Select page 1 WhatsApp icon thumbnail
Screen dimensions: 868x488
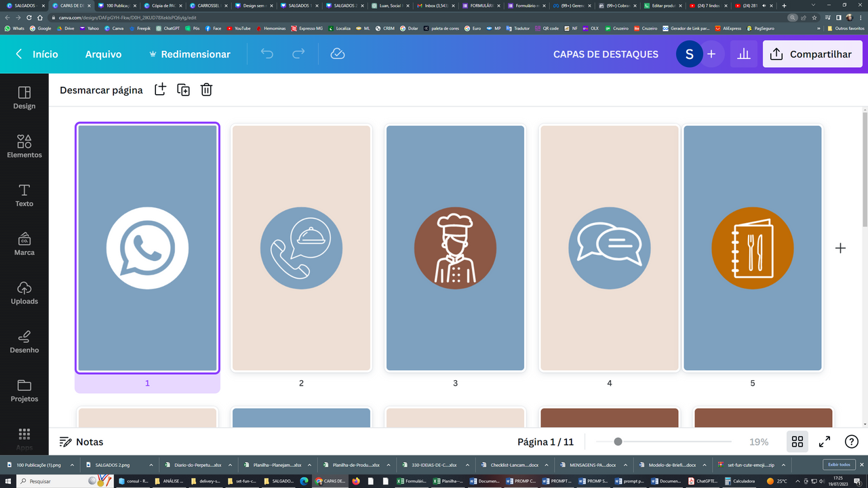click(147, 248)
